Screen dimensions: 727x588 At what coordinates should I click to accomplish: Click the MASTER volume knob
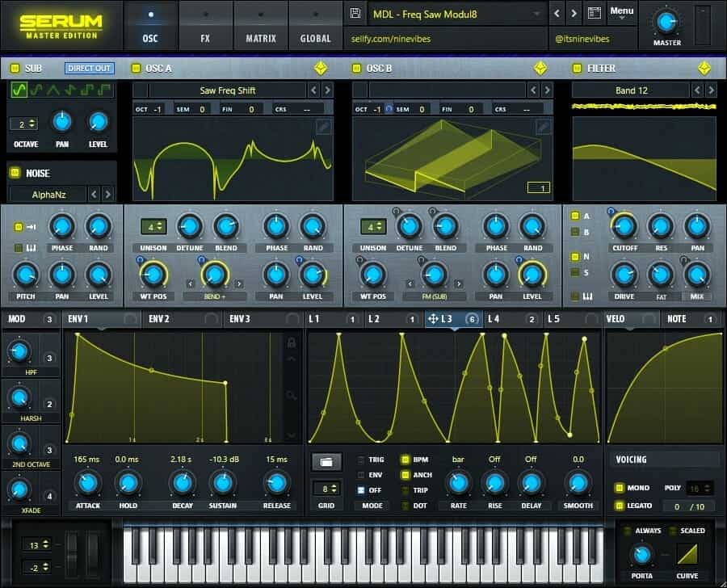coord(666,22)
